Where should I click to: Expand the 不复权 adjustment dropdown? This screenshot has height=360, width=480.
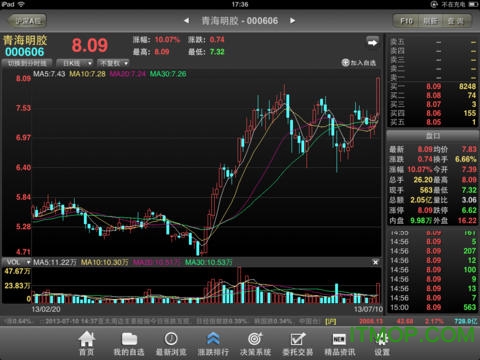click(113, 63)
